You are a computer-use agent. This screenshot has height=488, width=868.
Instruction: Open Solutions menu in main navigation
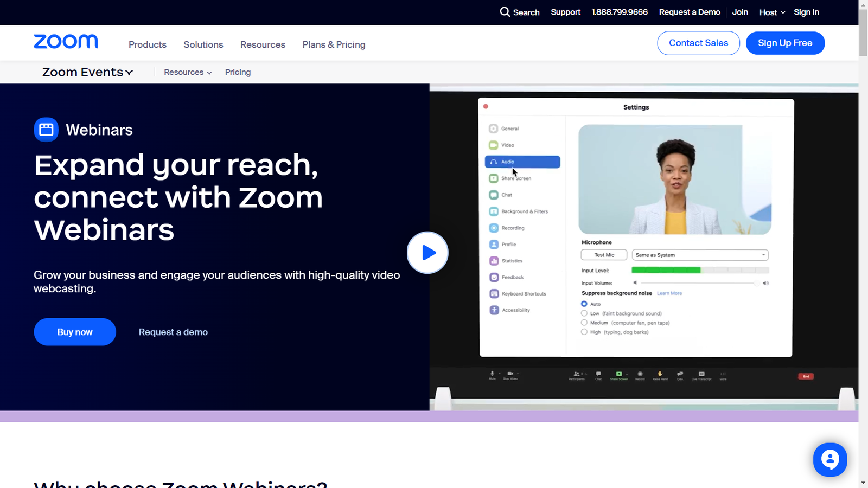click(x=203, y=44)
